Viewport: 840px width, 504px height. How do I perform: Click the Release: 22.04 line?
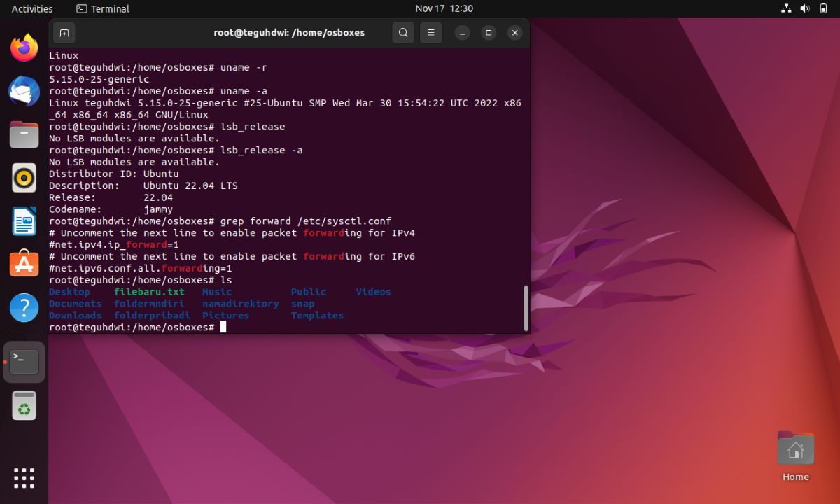[x=111, y=197]
